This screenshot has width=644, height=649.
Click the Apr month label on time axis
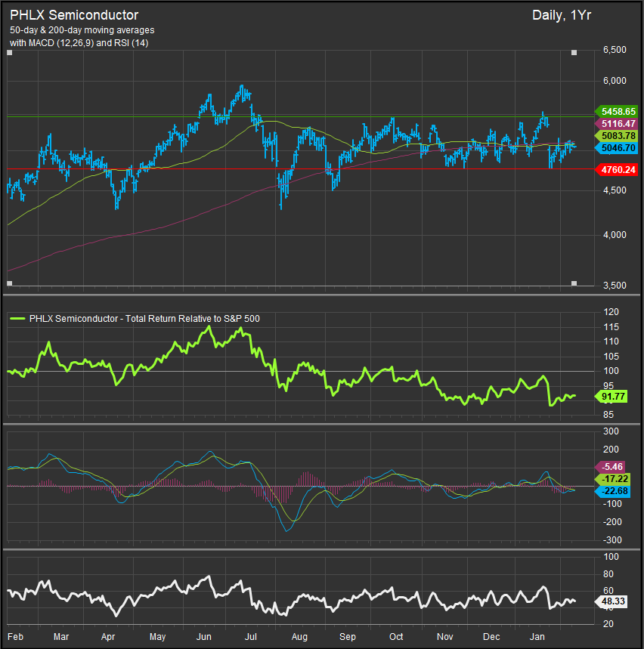pyautogui.click(x=108, y=637)
